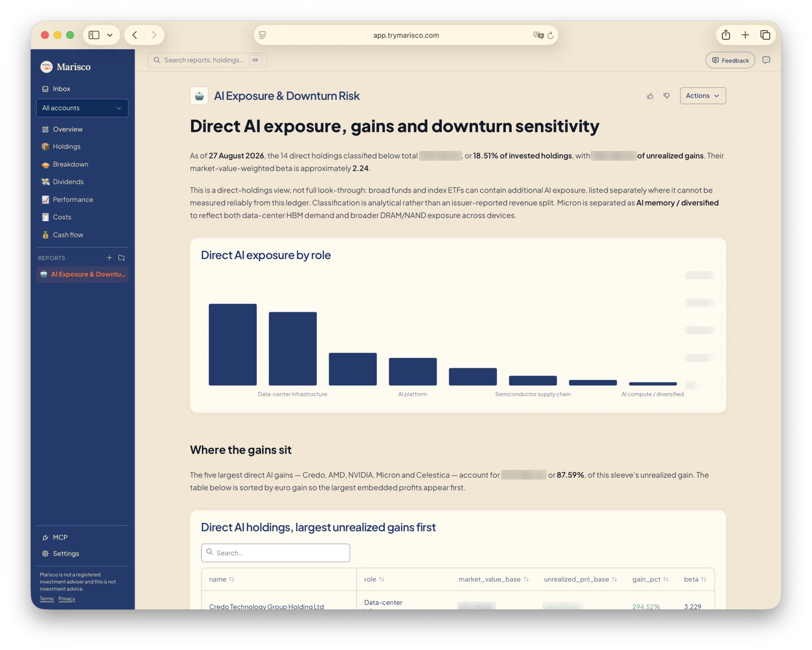Image resolution: width=812 pixels, height=650 pixels.
Task: Click the app.trymarisco.com address bar
Action: pos(406,35)
